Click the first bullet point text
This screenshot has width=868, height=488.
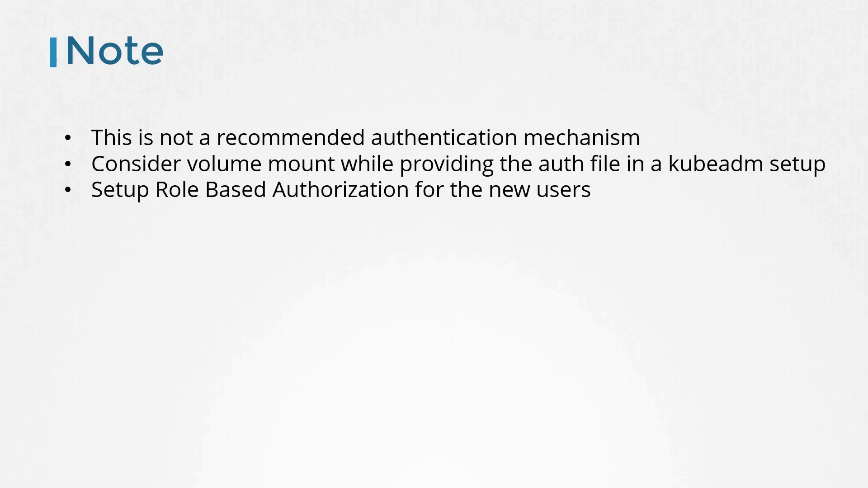pyautogui.click(x=365, y=136)
